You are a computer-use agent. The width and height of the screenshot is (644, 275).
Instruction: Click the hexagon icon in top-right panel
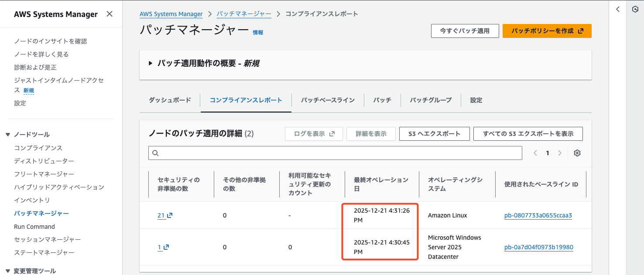click(635, 9)
